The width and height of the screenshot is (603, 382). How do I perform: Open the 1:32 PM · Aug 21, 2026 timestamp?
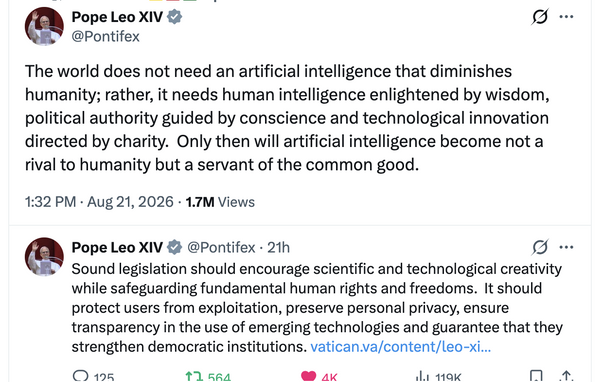click(99, 202)
